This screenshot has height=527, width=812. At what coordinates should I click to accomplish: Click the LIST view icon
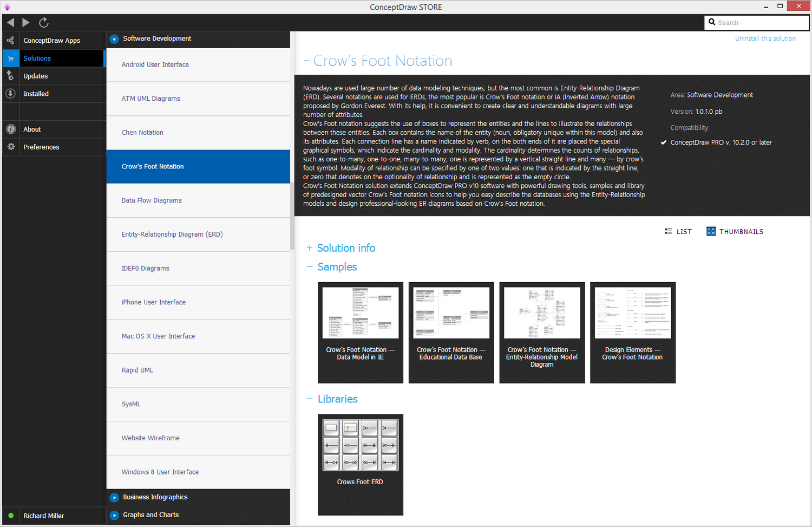click(669, 231)
